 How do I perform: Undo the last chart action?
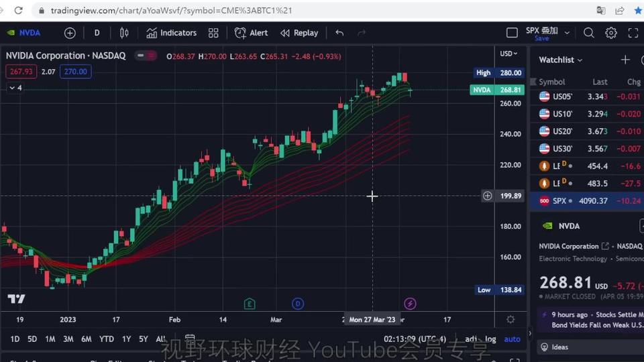tap(339, 33)
